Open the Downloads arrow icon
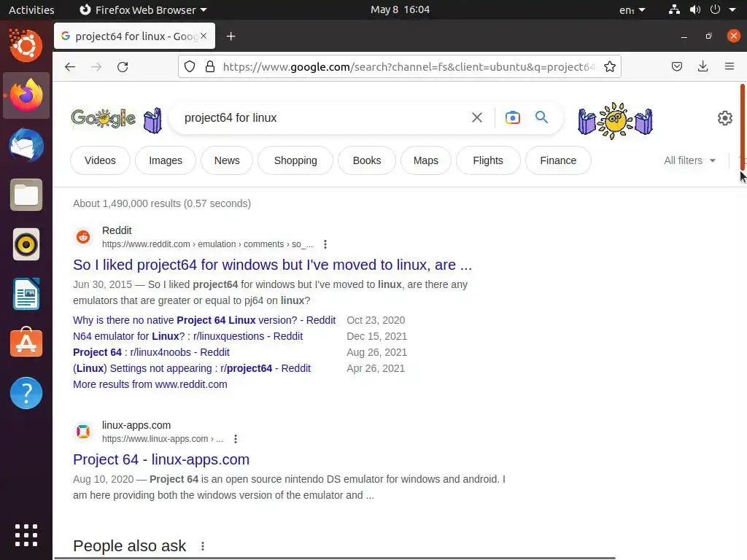 point(703,66)
